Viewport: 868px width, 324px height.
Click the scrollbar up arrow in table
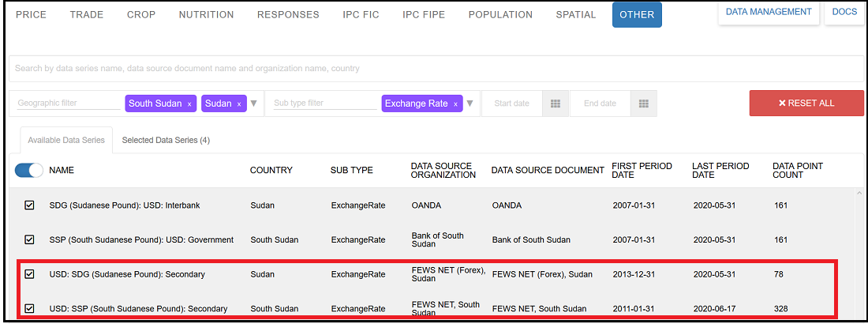tap(858, 193)
